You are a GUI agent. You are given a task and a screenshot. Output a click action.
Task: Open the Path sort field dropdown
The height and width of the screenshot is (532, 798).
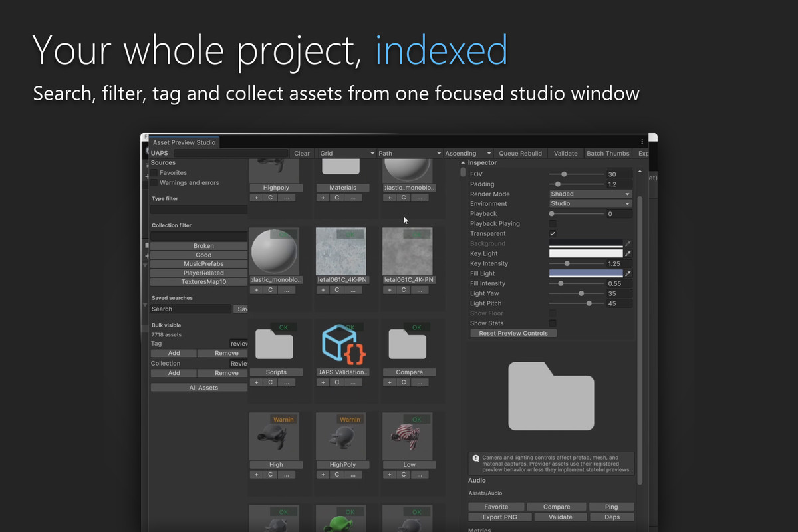coord(410,154)
